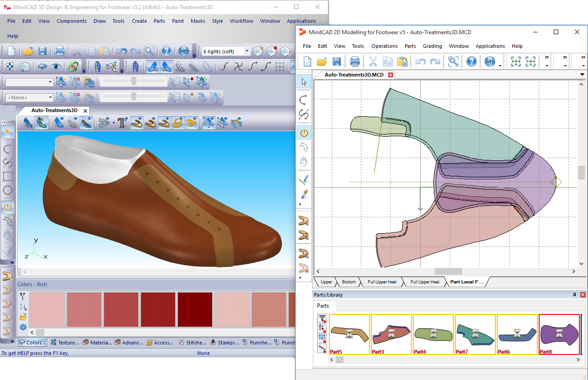The image size is (588, 380).
Task: Select arrow pointer tool in 2D sidebar
Action: click(x=304, y=82)
